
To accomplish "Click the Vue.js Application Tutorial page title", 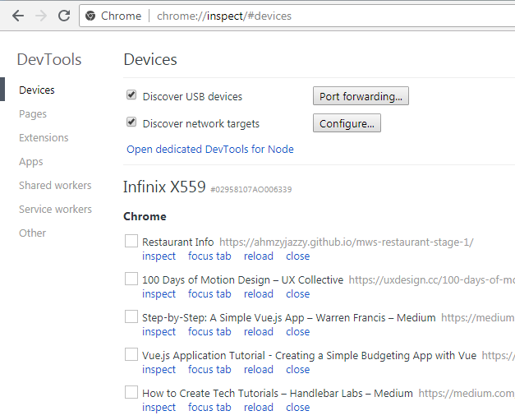I will [309, 356].
